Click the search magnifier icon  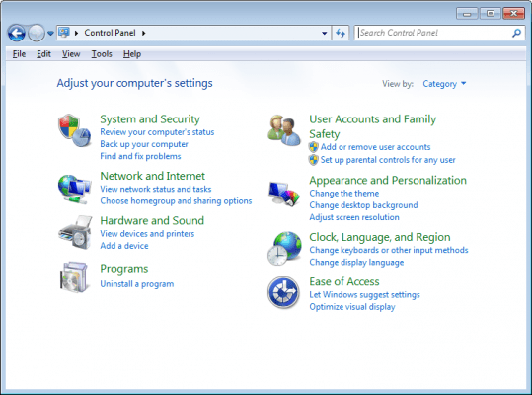[516, 33]
